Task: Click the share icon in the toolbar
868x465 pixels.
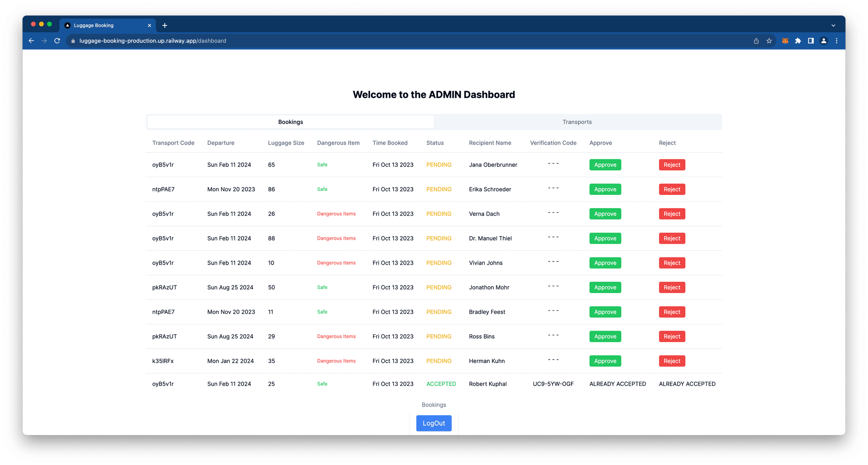Action: (x=756, y=41)
